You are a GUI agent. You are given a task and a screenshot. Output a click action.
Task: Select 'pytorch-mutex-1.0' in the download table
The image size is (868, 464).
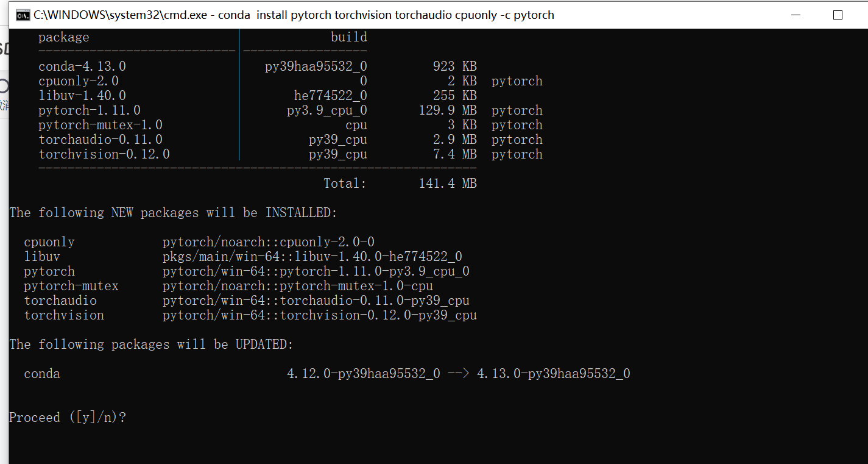pos(101,125)
